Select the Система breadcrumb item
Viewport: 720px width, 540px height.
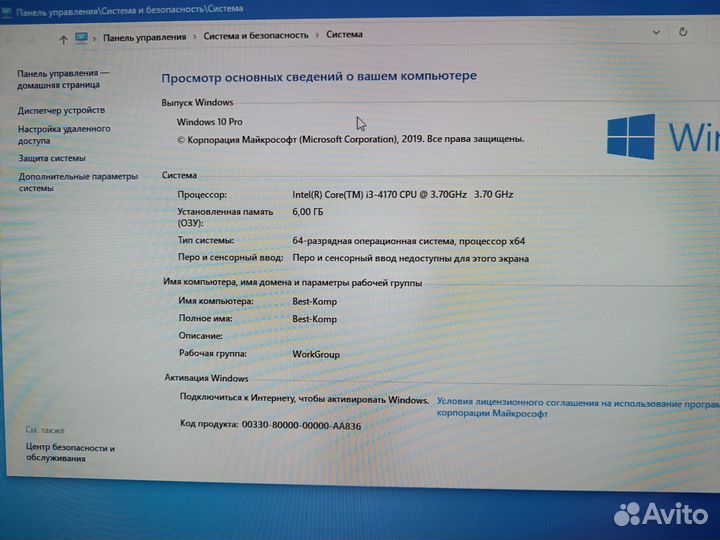pos(344,34)
